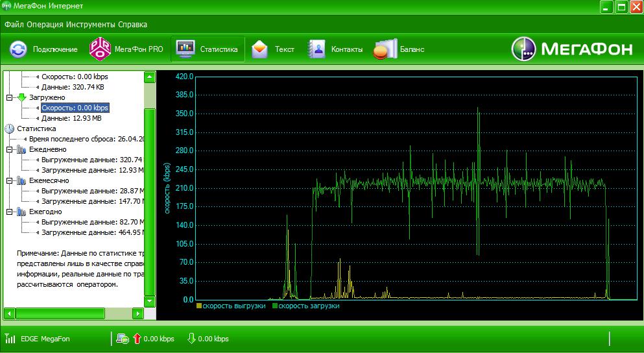Click the download arrow in status bar
Screen dimensions: 644x353
click(191, 339)
